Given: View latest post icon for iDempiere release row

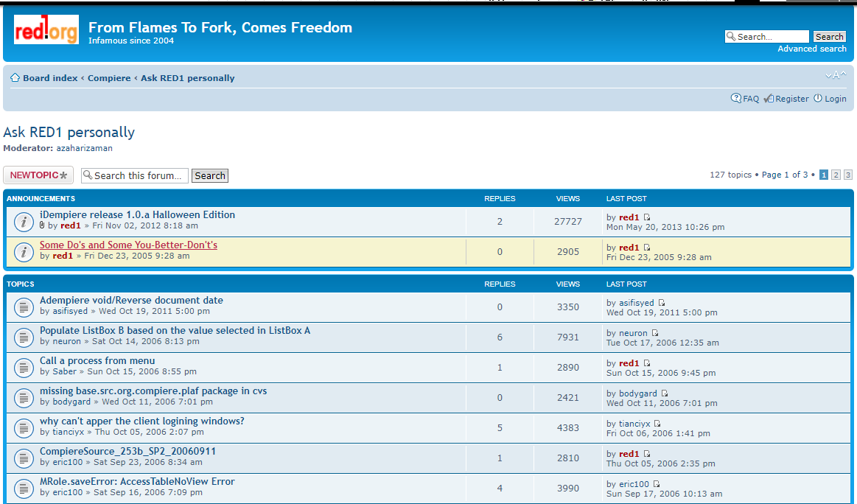Looking at the screenshot, I should [646, 217].
